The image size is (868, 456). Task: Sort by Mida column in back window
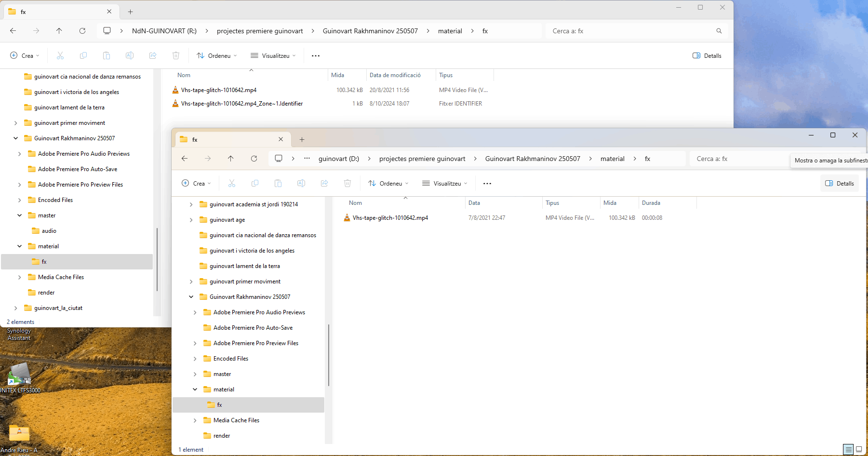pos(347,75)
